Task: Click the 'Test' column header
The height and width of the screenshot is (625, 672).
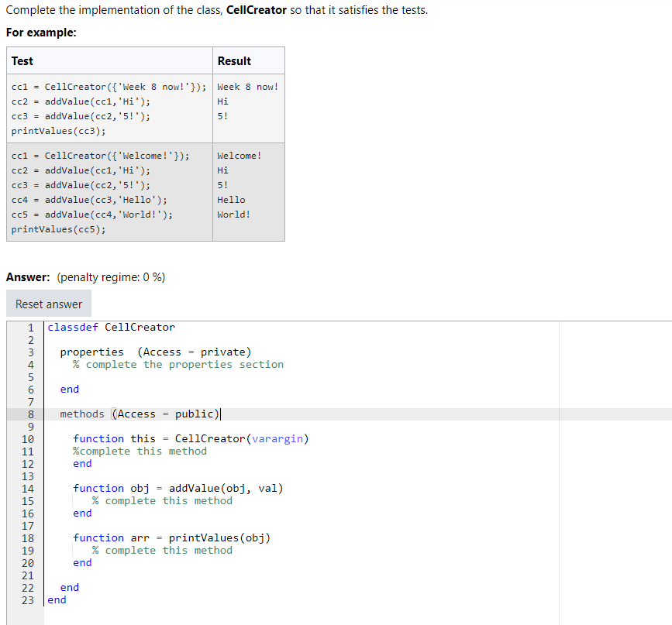Action: [x=22, y=61]
